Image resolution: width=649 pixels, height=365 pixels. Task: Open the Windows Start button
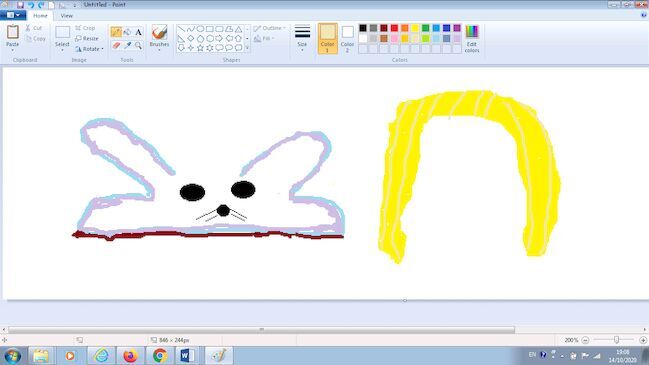tap(12, 356)
